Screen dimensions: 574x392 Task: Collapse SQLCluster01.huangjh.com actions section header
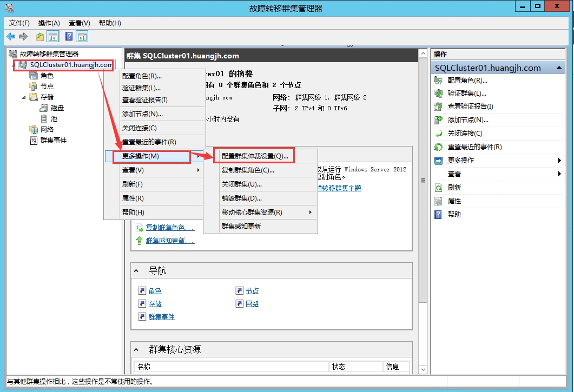point(559,68)
